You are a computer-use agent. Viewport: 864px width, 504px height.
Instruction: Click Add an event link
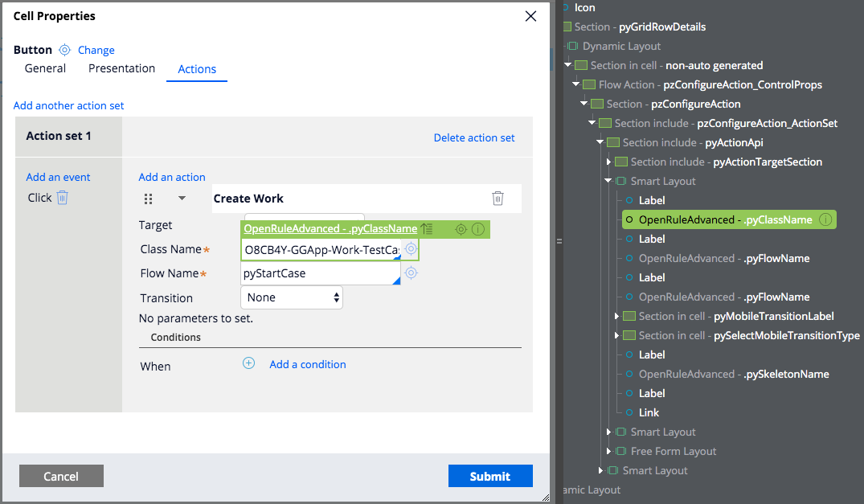58,177
